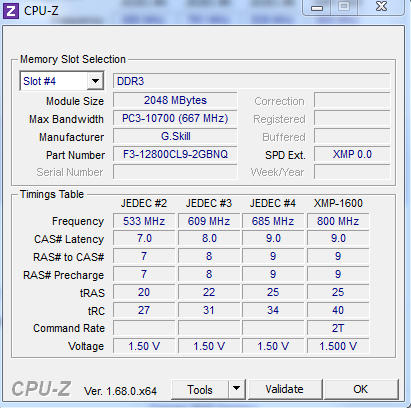Click the JEDEC #2 column header

144,203
